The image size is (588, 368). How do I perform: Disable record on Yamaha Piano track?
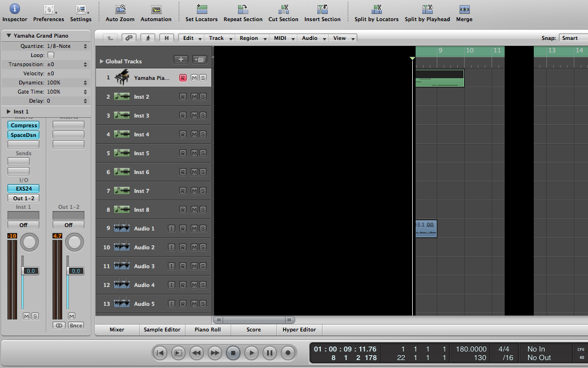183,78
